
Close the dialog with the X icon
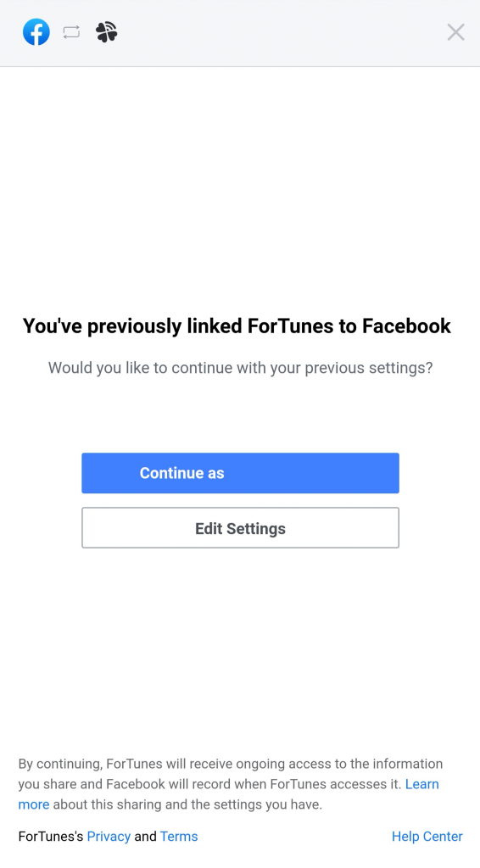tap(455, 32)
